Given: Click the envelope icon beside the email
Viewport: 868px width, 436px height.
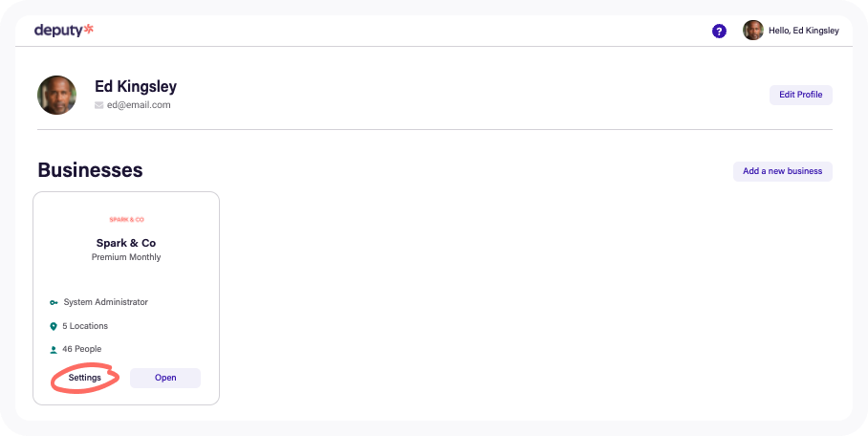Looking at the screenshot, I should click(x=99, y=105).
